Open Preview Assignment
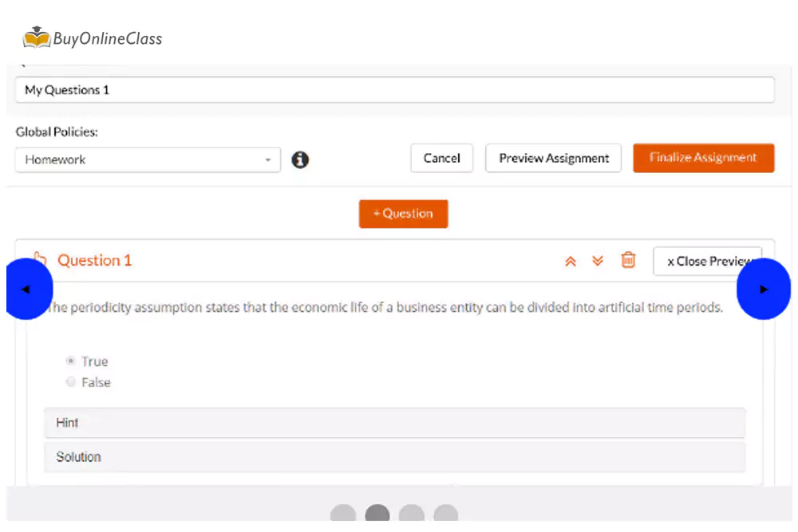Image resolution: width=798 pixels, height=532 pixels. pos(553,158)
